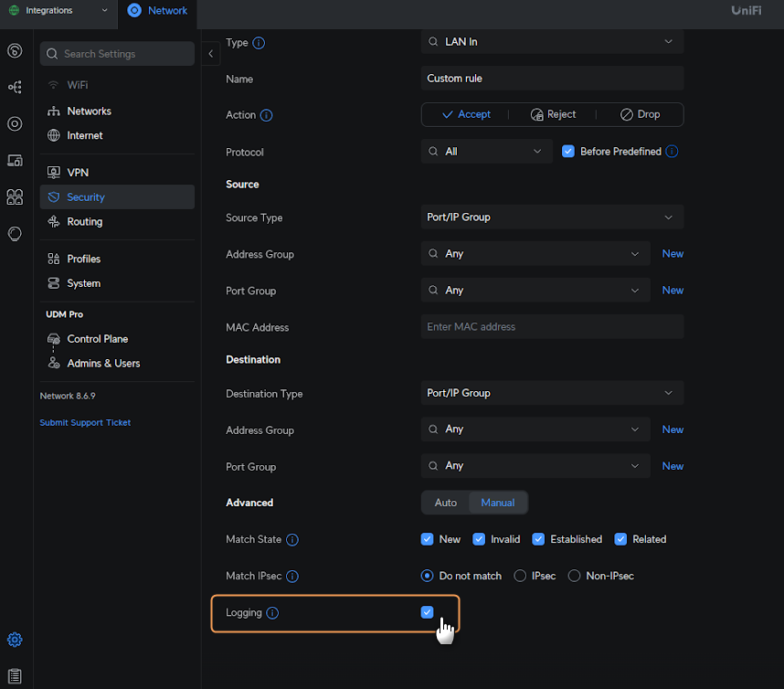Click the Logging info icon
Image resolution: width=784 pixels, height=689 pixels.
tap(272, 613)
